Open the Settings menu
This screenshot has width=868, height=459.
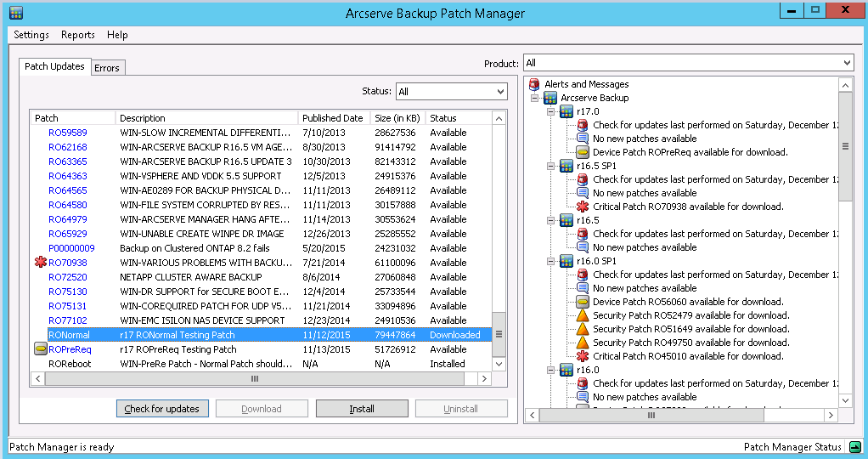click(31, 34)
